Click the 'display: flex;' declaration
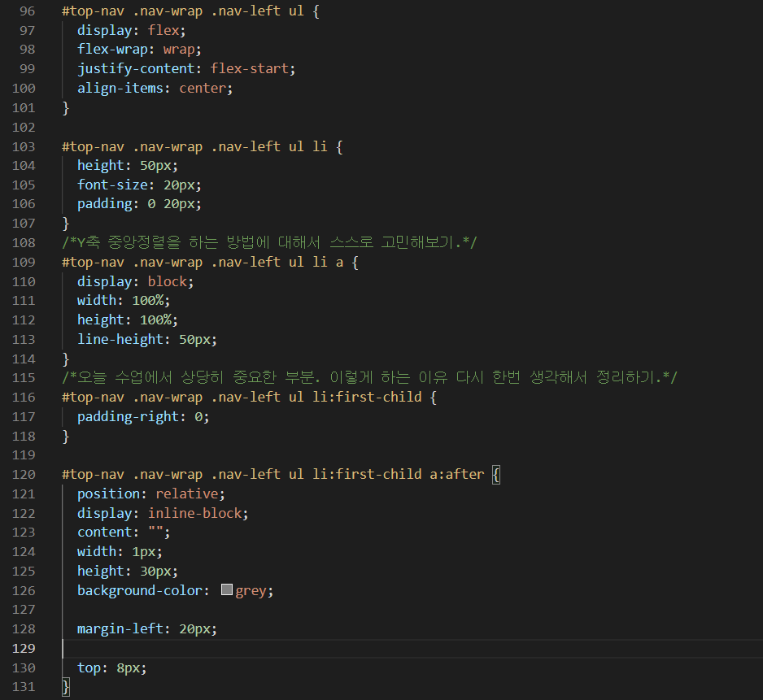This screenshot has height=700, width=763. click(132, 30)
